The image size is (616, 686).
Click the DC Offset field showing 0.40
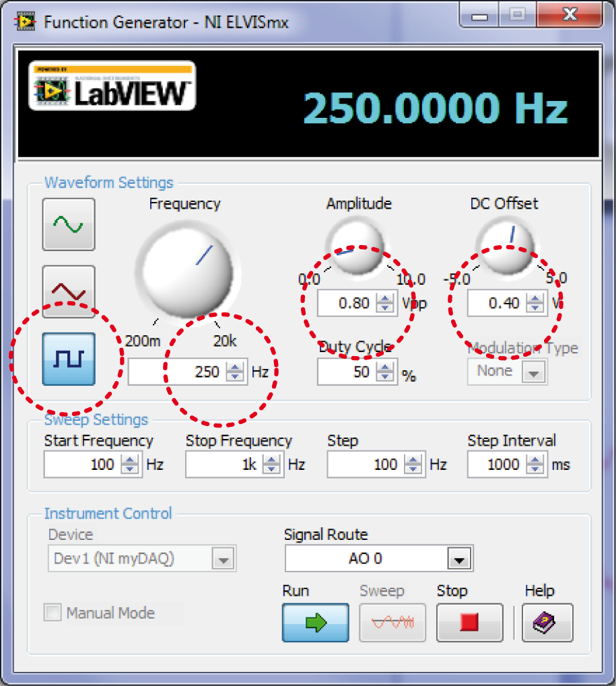(497, 303)
